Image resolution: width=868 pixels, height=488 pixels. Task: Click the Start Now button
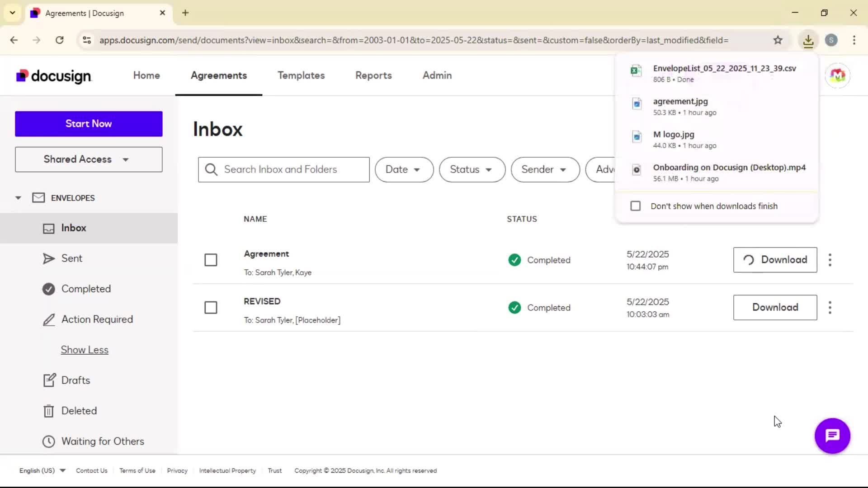click(89, 124)
